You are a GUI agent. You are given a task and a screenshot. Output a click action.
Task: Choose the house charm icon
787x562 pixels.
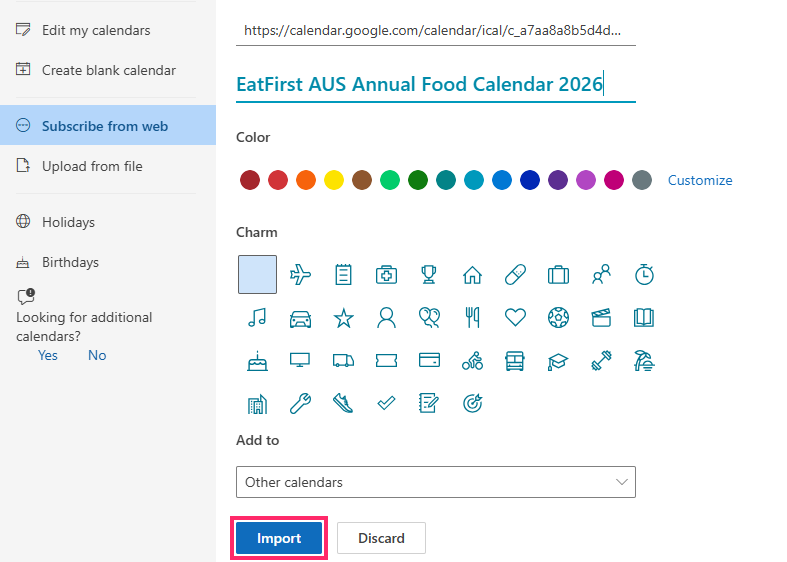point(472,274)
